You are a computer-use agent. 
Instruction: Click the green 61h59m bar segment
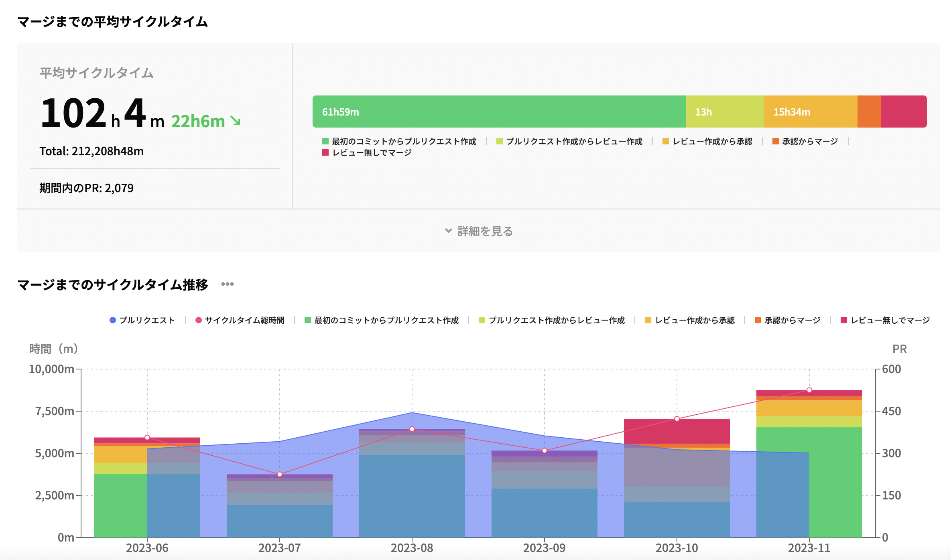(x=499, y=112)
